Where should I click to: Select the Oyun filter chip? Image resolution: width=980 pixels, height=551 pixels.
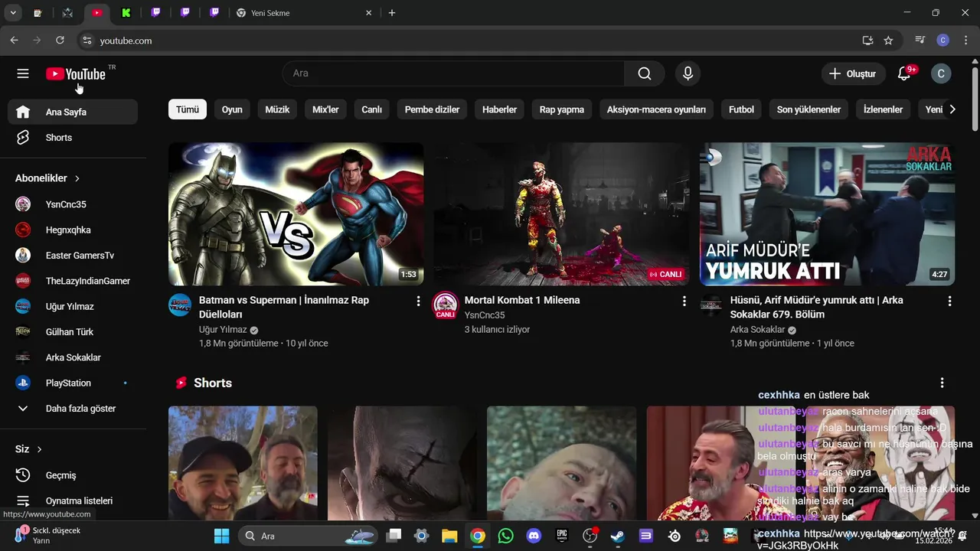coord(232,109)
